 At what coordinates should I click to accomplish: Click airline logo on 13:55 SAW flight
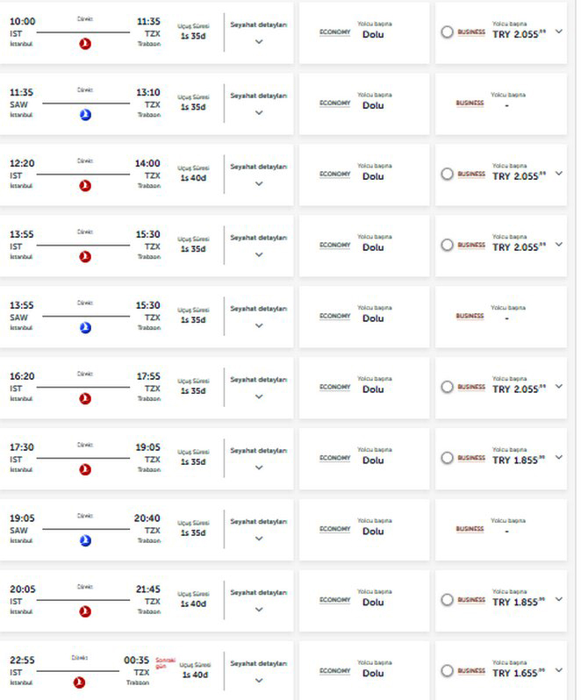click(85, 328)
